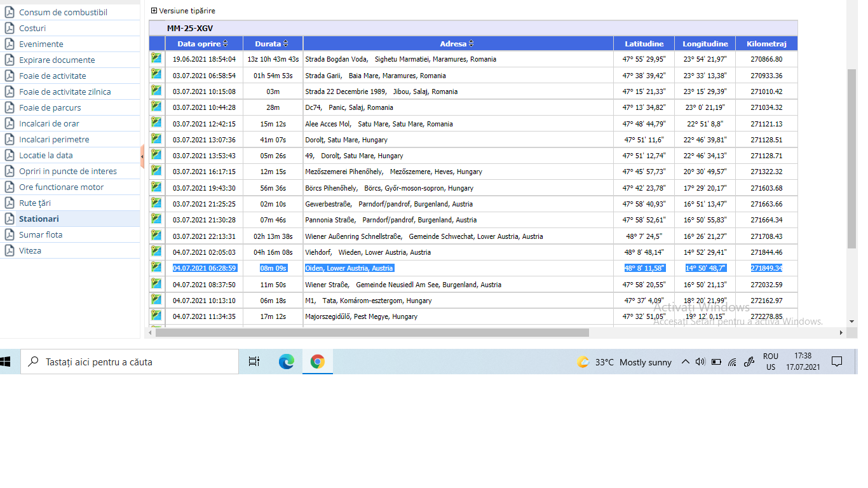Click the horizontal scrollbar under the table
This screenshot has width=868, height=488.
[372, 332]
